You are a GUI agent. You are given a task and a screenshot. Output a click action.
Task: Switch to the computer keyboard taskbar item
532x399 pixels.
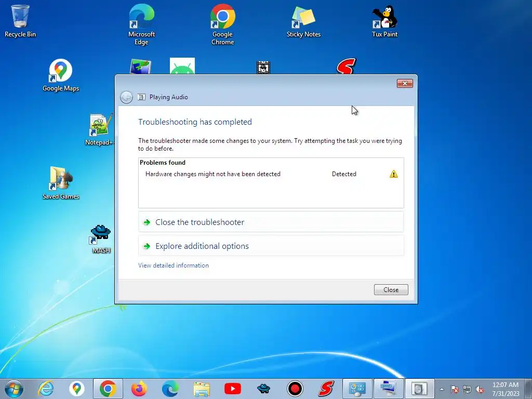(389, 389)
